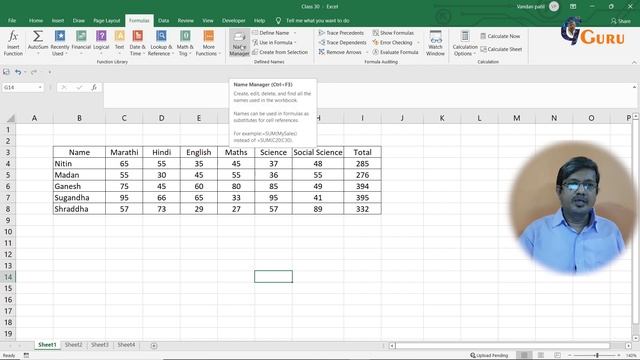Click Evaluate Formula
The height and width of the screenshot is (360, 640).
[x=395, y=52]
